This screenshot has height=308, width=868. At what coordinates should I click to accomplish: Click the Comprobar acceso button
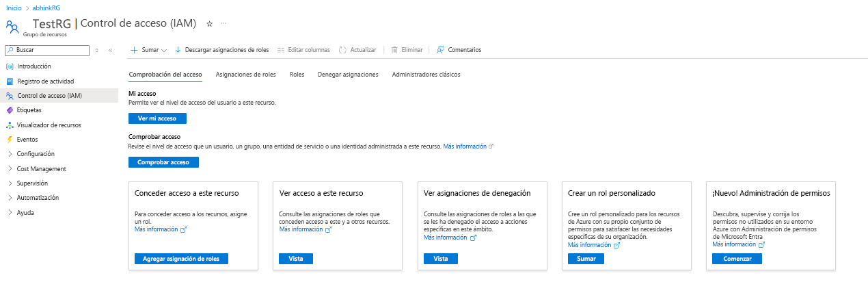tap(163, 162)
